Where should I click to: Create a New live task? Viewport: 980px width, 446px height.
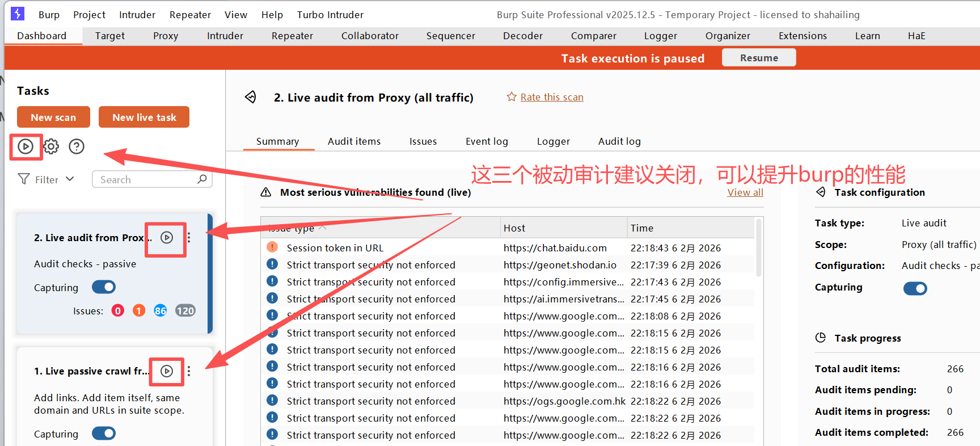pyautogui.click(x=144, y=117)
